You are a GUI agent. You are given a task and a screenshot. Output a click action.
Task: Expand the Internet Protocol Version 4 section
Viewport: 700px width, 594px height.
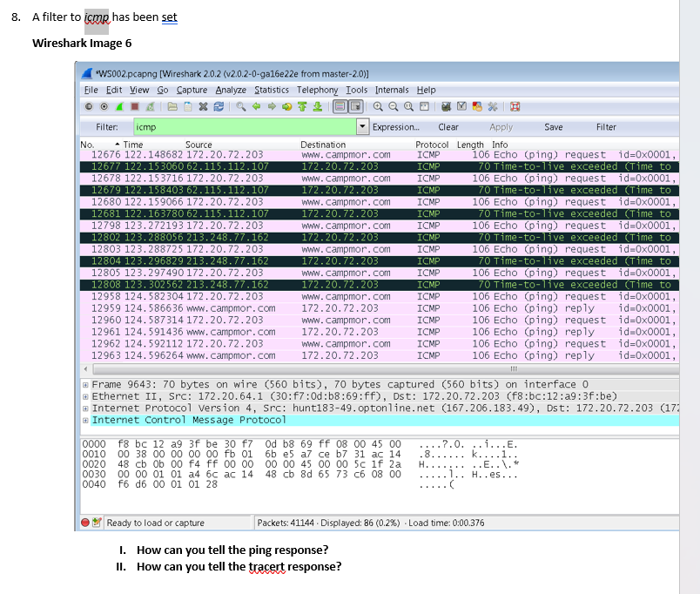point(85,407)
